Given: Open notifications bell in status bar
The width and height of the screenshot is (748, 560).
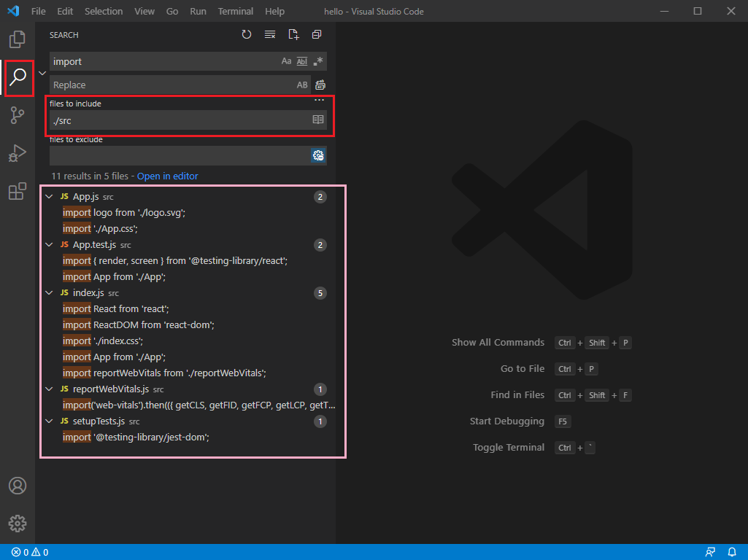Looking at the screenshot, I should click(x=732, y=552).
